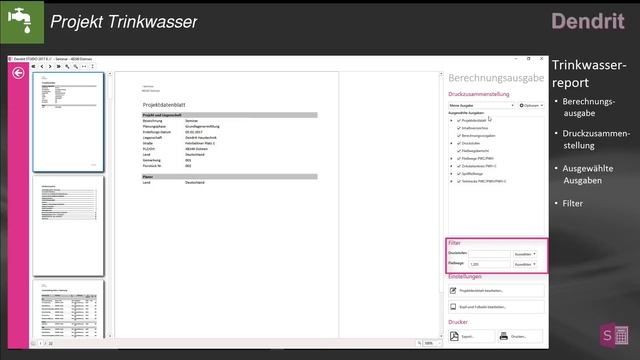Open Auswählen dropdown for Fließwege filter
The image size is (640, 360).
pyautogui.click(x=525, y=264)
